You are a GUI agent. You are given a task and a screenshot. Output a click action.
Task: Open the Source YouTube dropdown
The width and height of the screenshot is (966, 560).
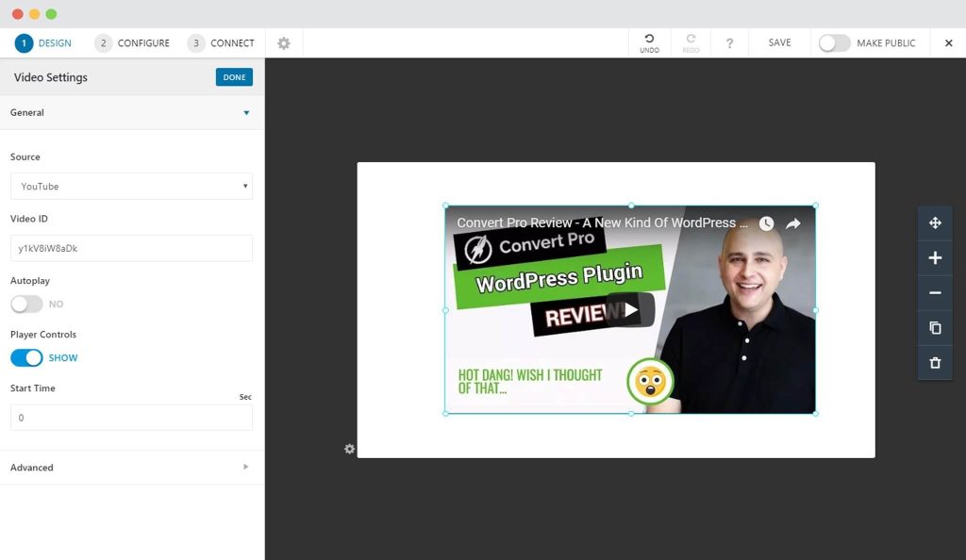tap(131, 186)
